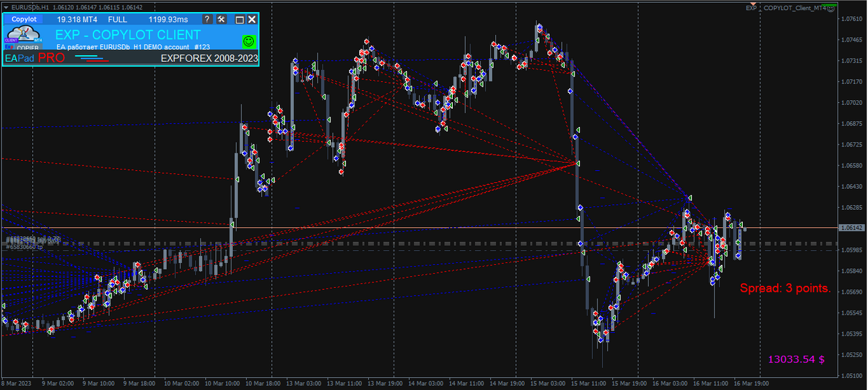Click the 1.05100 price scale label
The height and width of the screenshot is (390, 868).
851,375
